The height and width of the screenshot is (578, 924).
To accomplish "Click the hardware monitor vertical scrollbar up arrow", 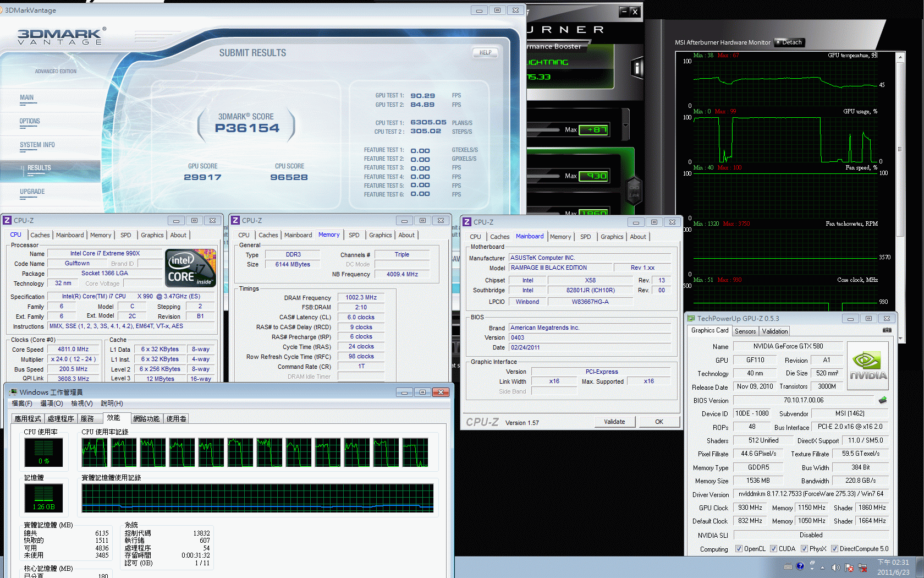I will pos(900,57).
